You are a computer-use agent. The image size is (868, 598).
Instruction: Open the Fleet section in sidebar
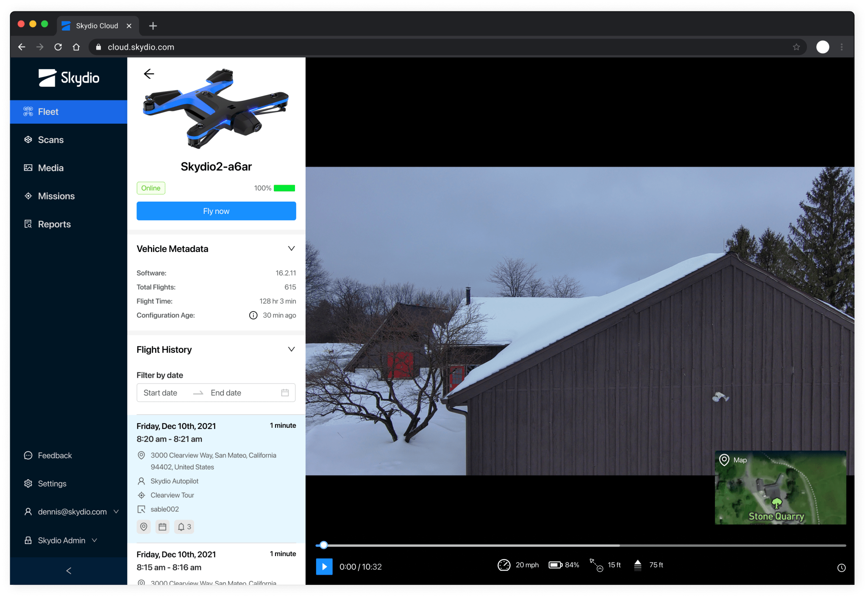click(68, 112)
